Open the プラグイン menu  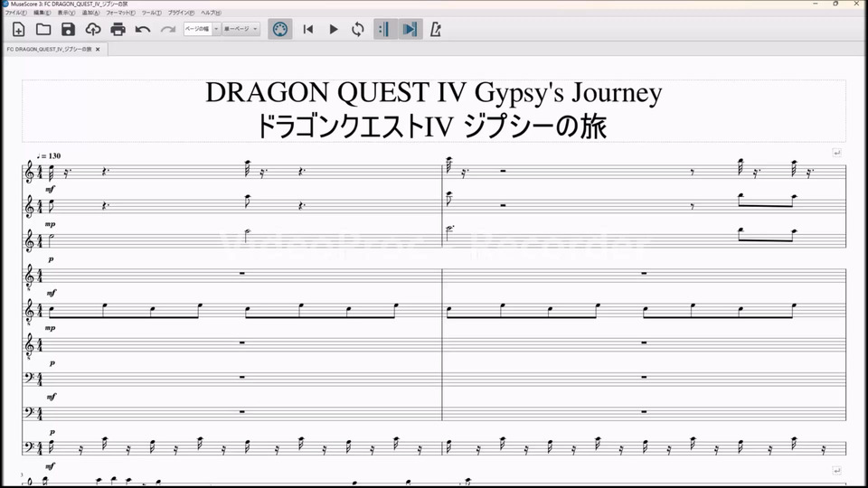181,13
